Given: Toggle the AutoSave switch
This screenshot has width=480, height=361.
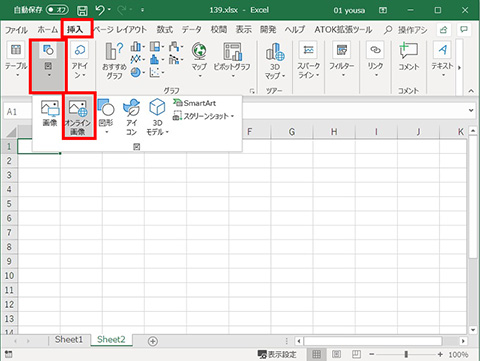Looking at the screenshot, I should [57, 10].
